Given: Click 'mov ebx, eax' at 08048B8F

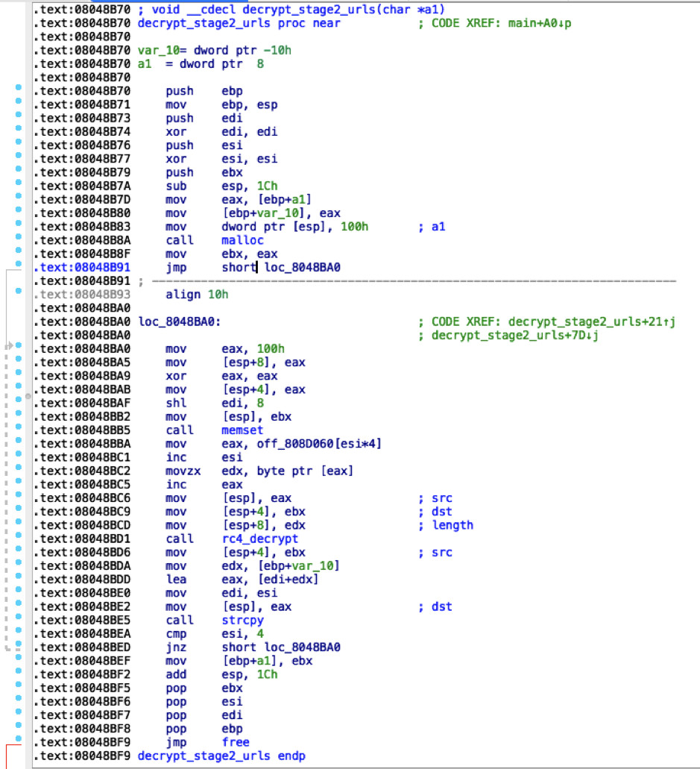Looking at the screenshot, I should point(221,254).
